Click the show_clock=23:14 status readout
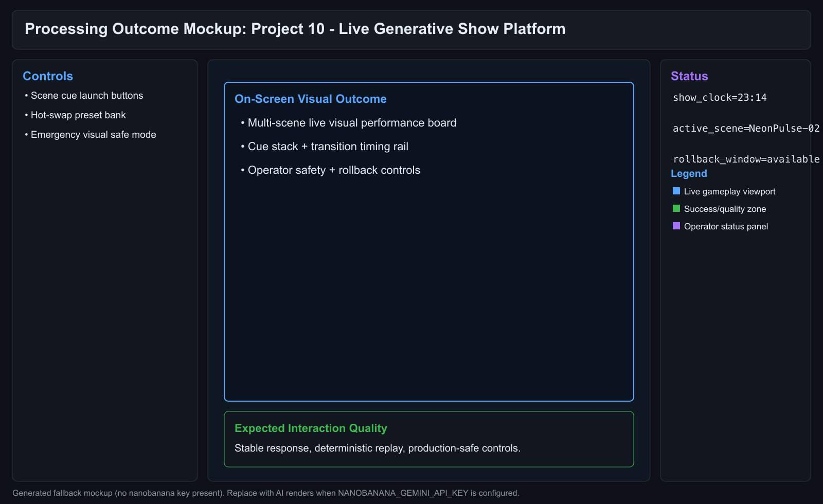 click(x=719, y=97)
